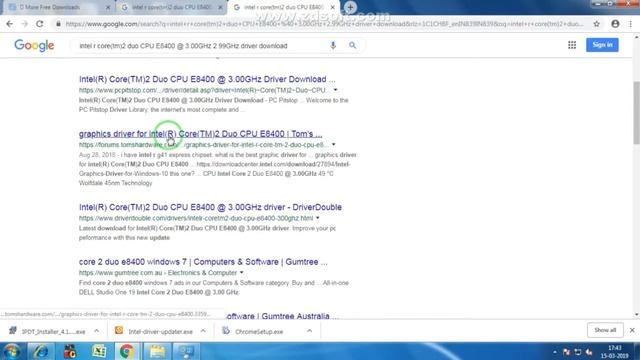Close the 'More Free Downloads' tab
640x360 pixels.
[x=108, y=7]
